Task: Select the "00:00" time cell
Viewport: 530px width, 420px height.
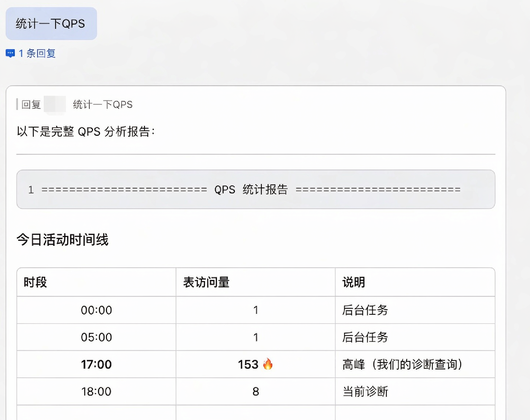Action: [96, 310]
